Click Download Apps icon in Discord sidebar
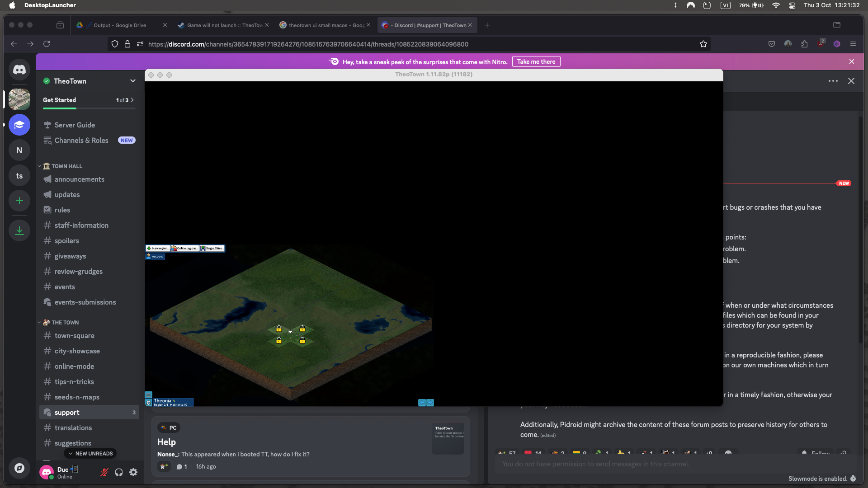Viewport: 868px width, 488px height. [x=19, y=230]
